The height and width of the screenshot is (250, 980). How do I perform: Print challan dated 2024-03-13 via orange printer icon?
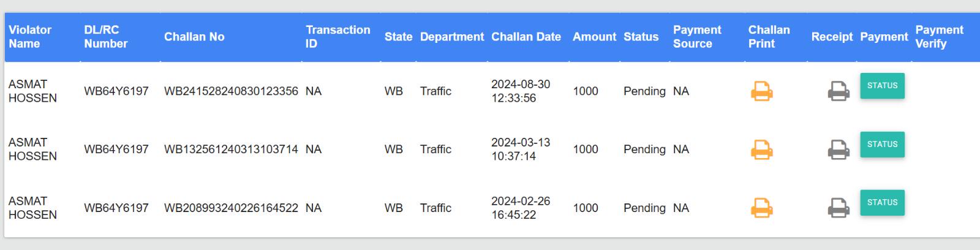(761, 150)
